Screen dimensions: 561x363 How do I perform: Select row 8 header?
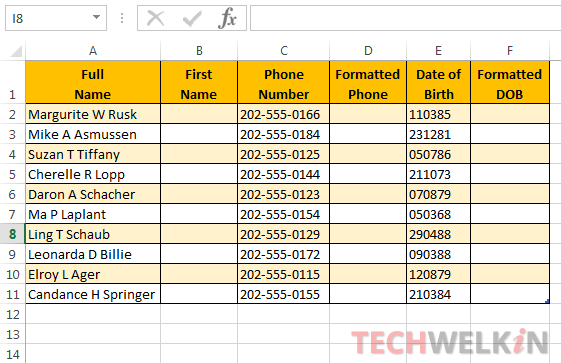coord(13,234)
